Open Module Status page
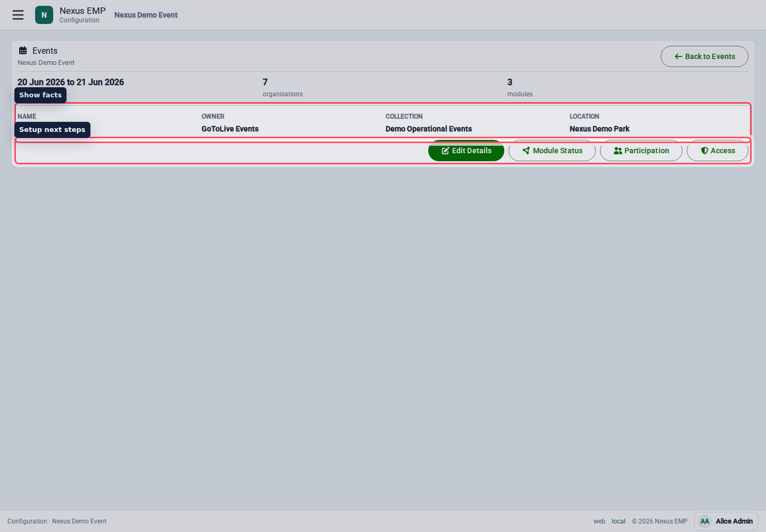The image size is (766, 532). (x=552, y=151)
